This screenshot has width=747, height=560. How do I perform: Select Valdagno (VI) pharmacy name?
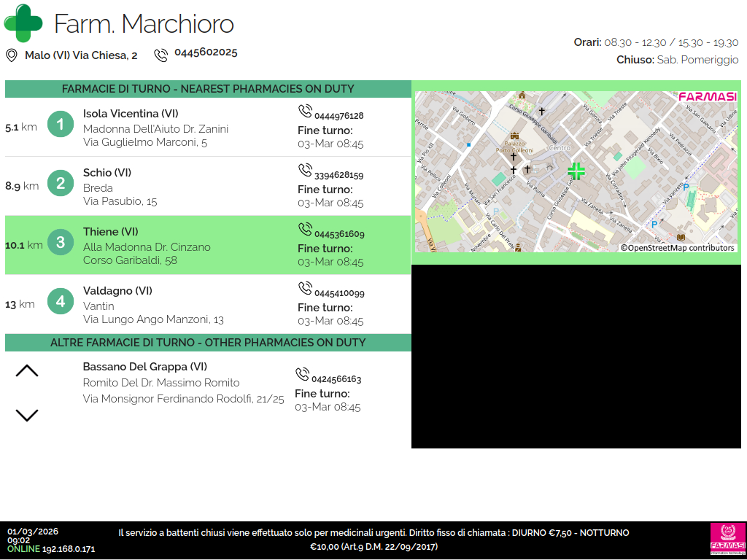[117, 291]
